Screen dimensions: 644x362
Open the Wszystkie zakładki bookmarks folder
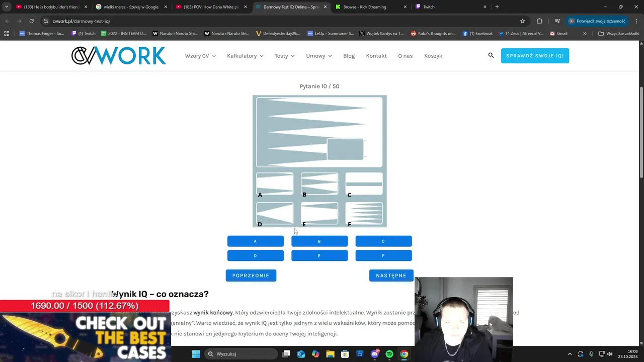(x=618, y=34)
